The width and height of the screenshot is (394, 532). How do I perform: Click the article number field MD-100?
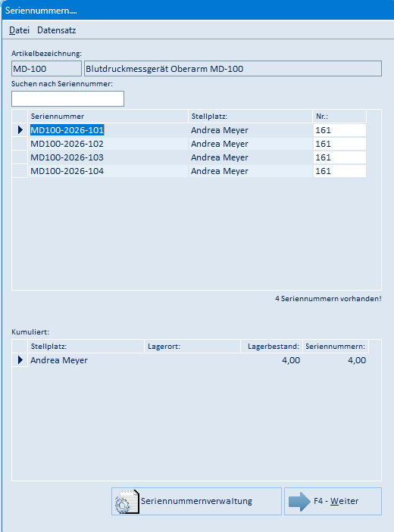pos(46,69)
